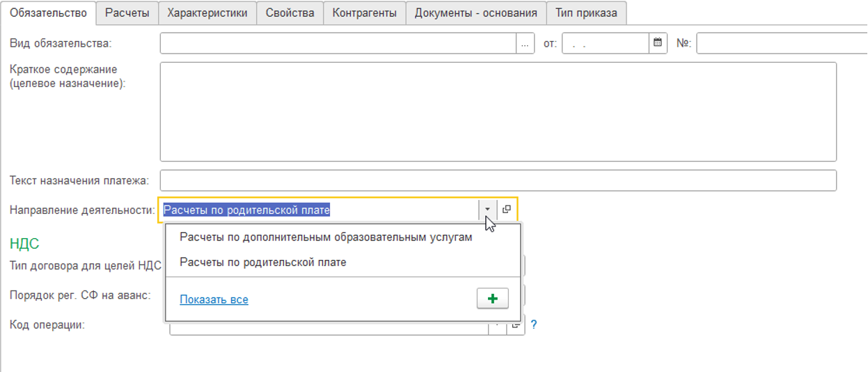Click the date field after 'от:'
This screenshot has width=868, height=372.
coord(604,43)
